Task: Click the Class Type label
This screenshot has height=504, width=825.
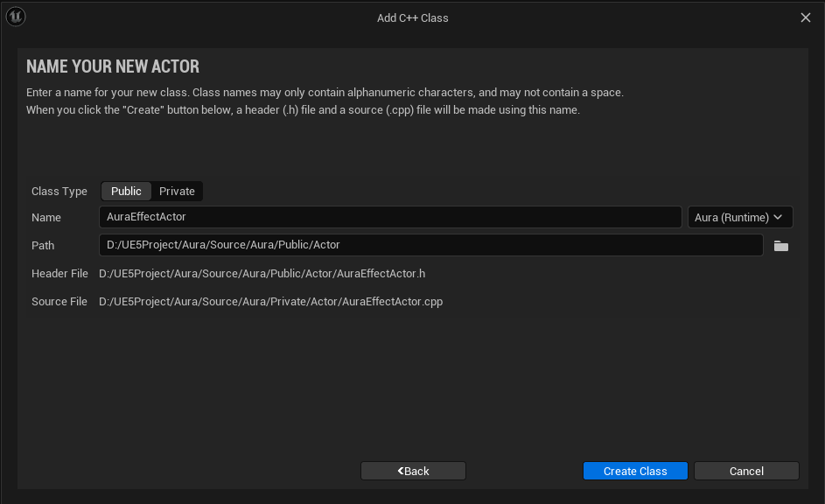Action: (x=59, y=192)
